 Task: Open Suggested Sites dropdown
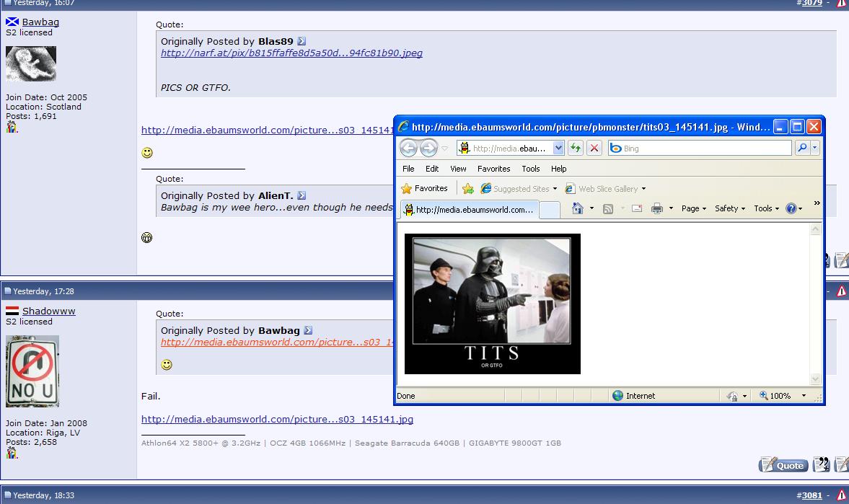pyautogui.click(x=519, y=188)
